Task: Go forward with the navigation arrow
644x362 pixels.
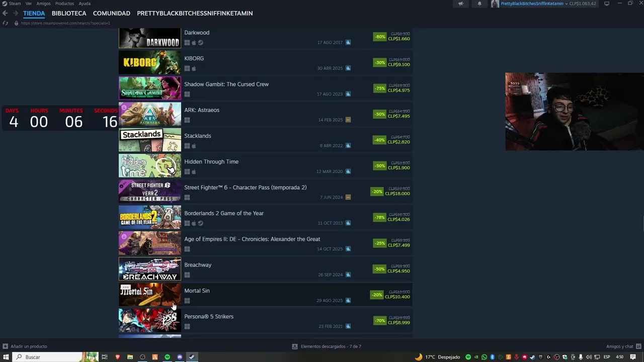Action: (x=15, y=13)
